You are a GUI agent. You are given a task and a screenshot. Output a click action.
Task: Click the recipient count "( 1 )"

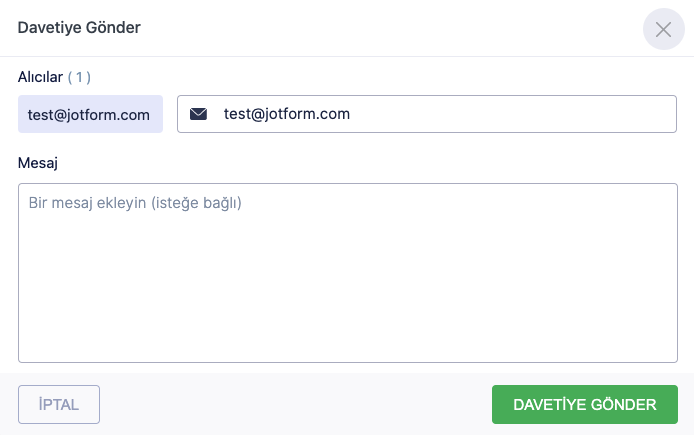tap(79, 76)
